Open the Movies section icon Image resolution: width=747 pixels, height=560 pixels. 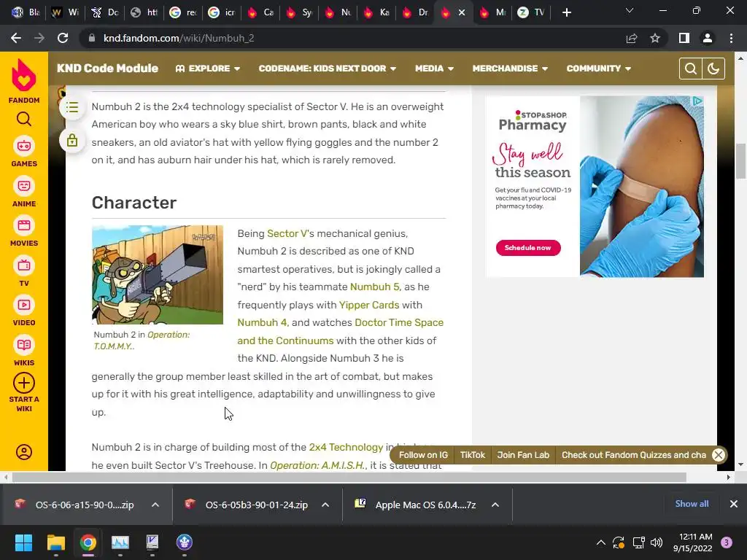click(x=24, y=225)
